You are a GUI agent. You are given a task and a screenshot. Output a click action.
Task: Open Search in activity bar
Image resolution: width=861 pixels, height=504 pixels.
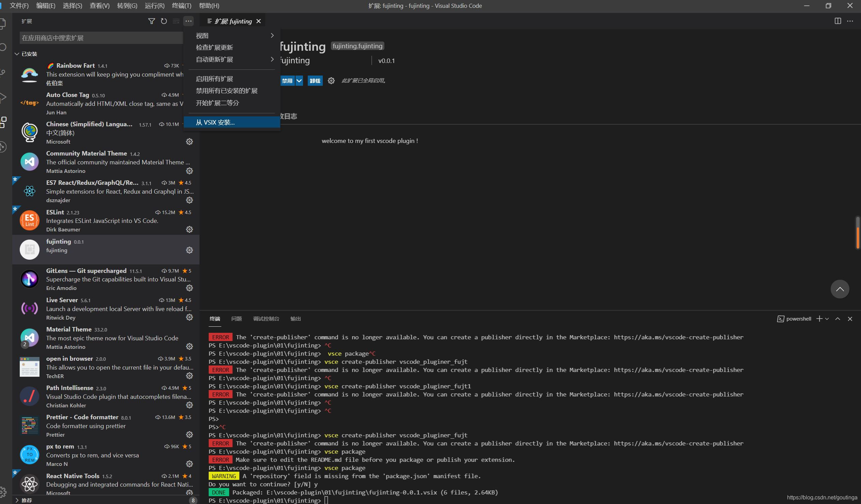[x=3, y=47]
